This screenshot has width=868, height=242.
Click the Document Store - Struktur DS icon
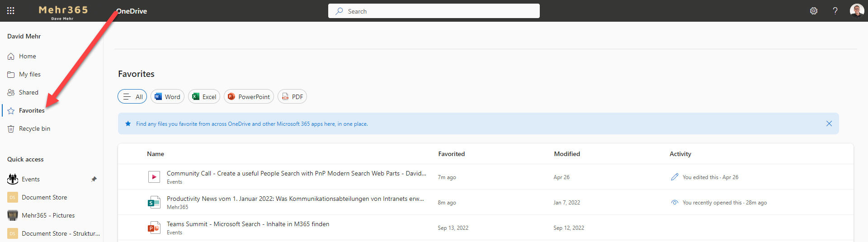[x=13, y=233]
